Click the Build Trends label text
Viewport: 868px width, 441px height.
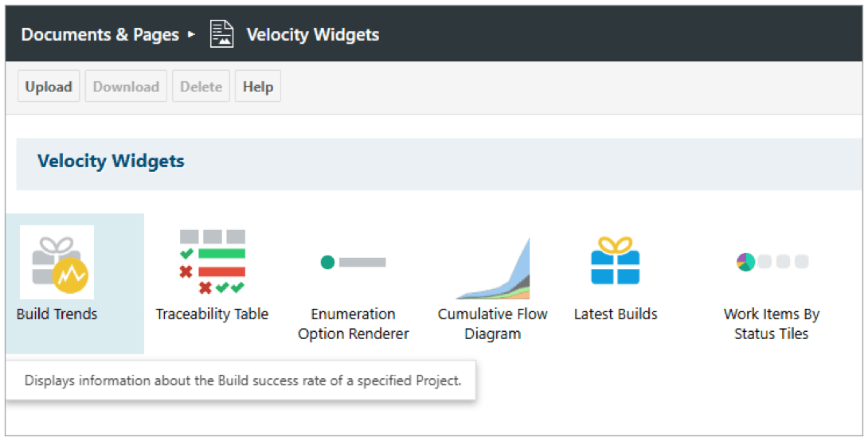(x=57, y=314)
